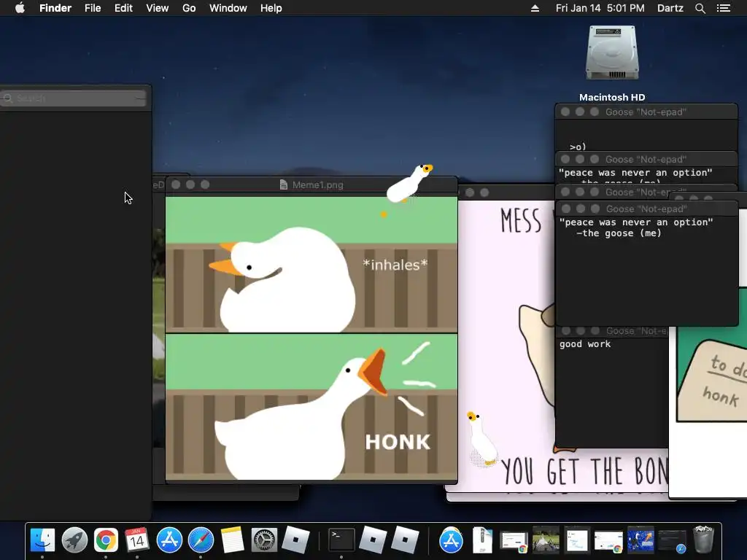
Task: Click the "good work" text
Action: point(585,344)
